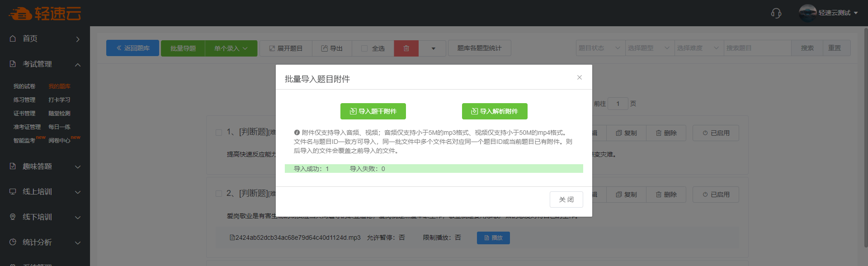This screenshot has height=266, width=868.
Task: Close the 批量导入题目附件 dialog with X
Action: [579, 78]
